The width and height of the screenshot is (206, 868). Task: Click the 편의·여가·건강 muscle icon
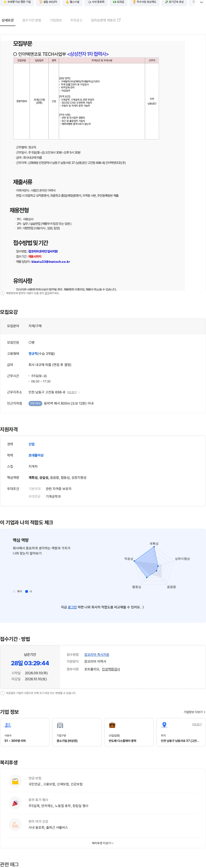click(15, 824)
